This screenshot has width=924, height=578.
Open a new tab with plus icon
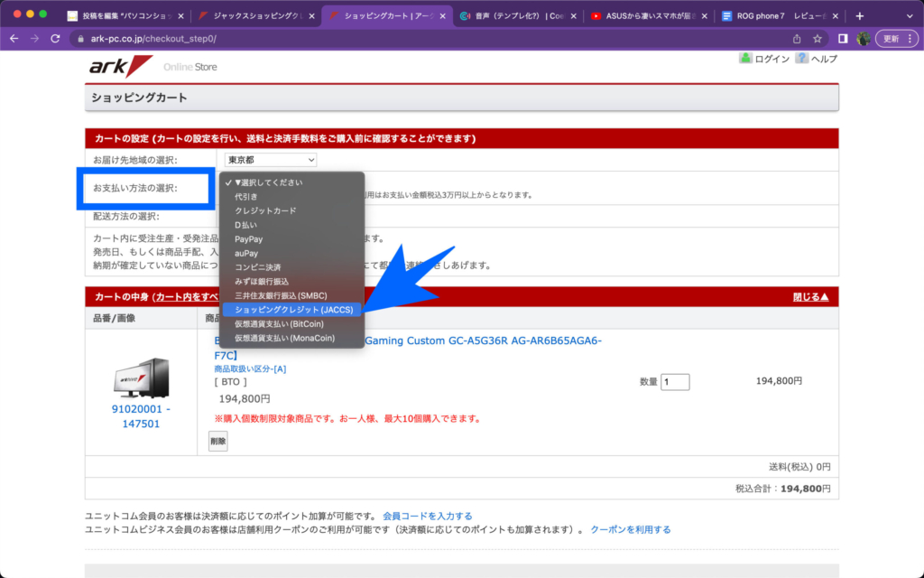click(859, 16)
